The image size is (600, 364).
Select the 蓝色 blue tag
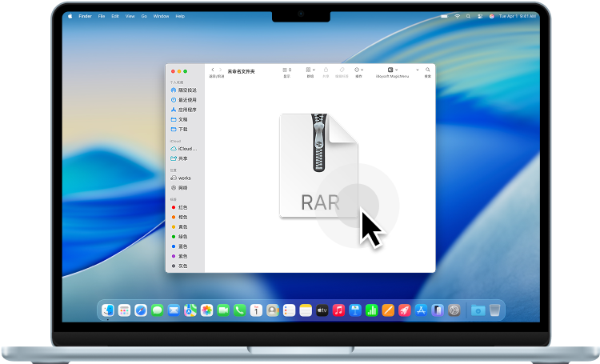tap(182, 246)
